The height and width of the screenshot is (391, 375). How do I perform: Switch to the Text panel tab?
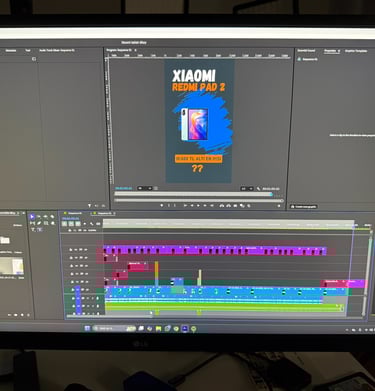click(x=28, y=51)
